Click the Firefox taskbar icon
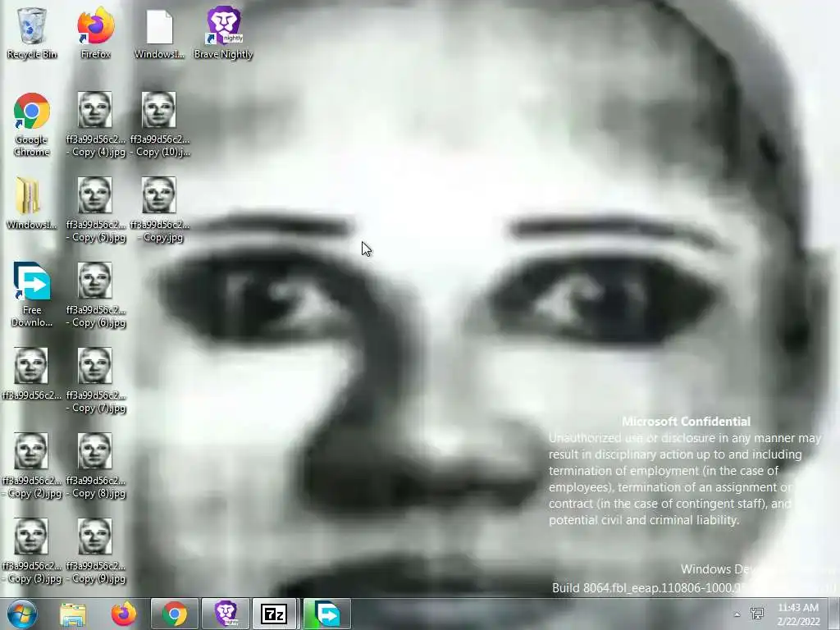 tap(124, 614)
